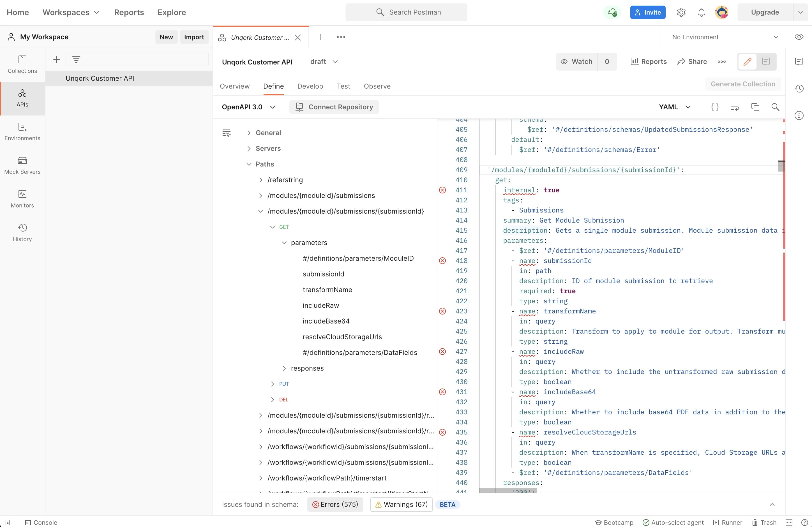Click the Search Postman field

pyautogui.click(x=406, y=12)
